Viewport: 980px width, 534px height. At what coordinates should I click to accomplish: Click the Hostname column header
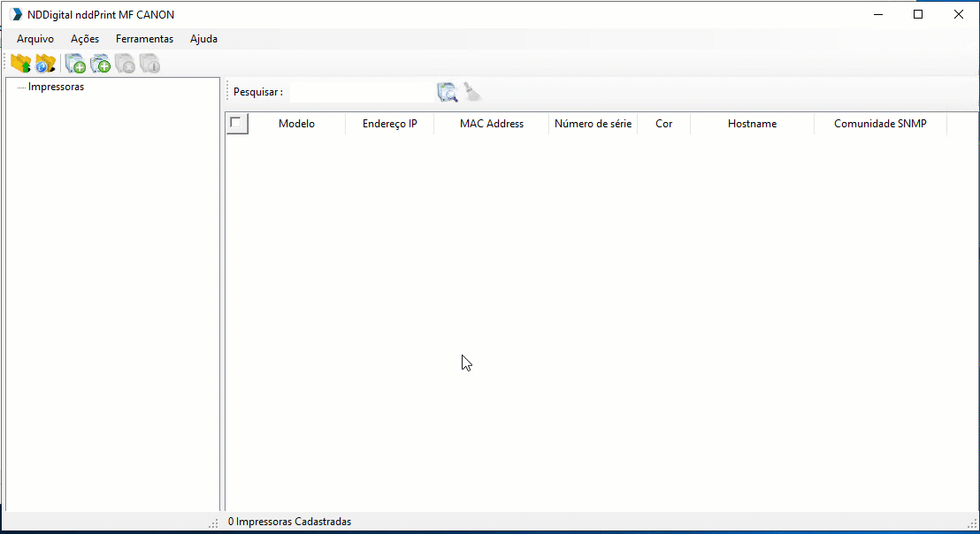[x=752, y=124]
